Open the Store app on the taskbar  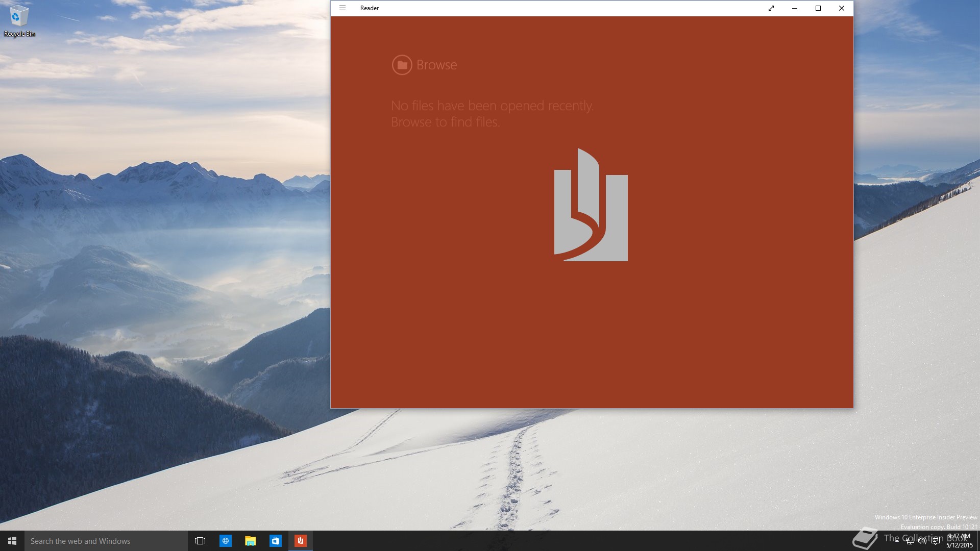pos(275,541)
